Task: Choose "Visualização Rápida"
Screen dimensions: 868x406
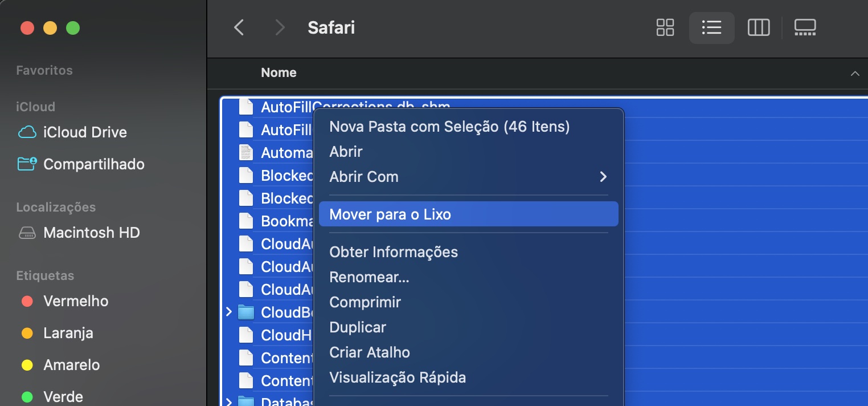Action: tap(398, 377)
